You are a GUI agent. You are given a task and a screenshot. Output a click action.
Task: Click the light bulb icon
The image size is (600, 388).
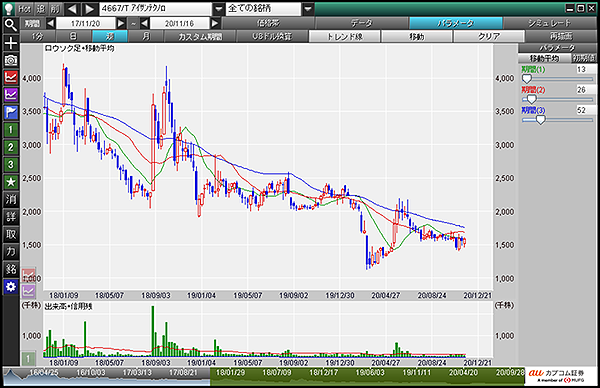(x=9, y=8)
